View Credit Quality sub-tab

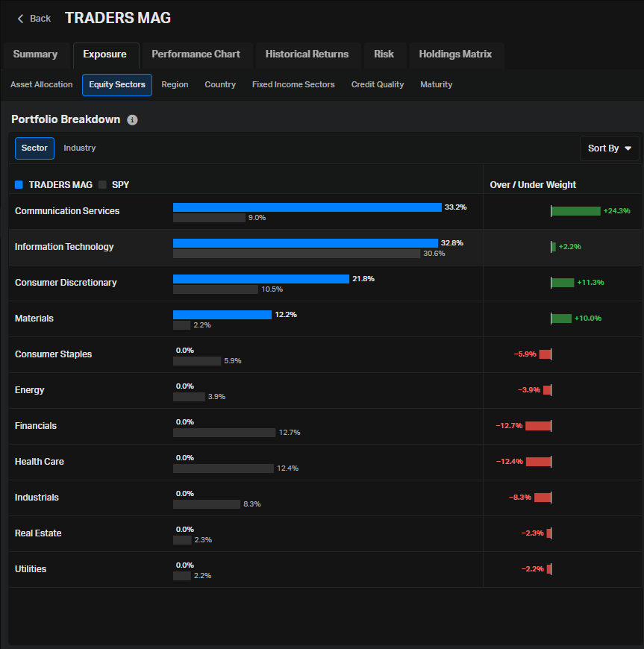pos(378,84)
